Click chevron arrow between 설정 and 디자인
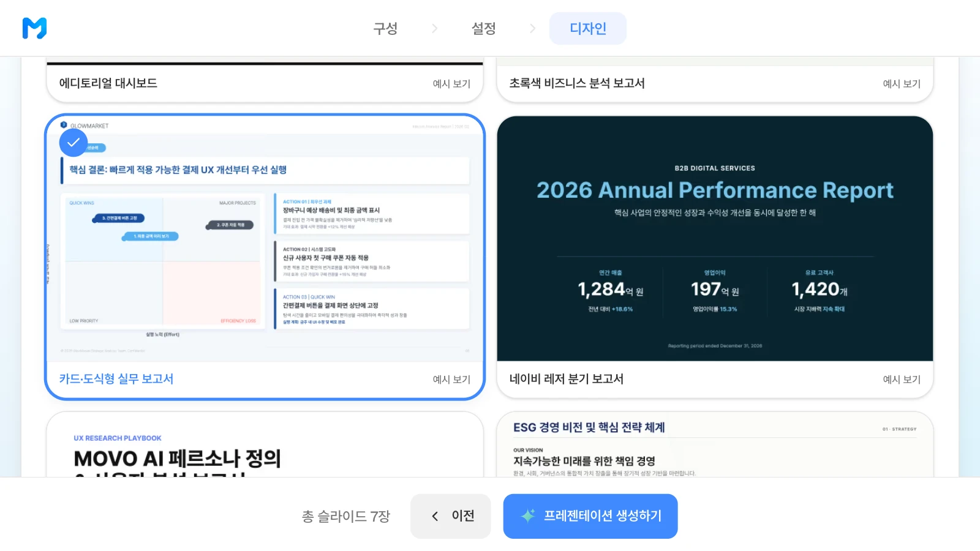 [x=532, y=28]
